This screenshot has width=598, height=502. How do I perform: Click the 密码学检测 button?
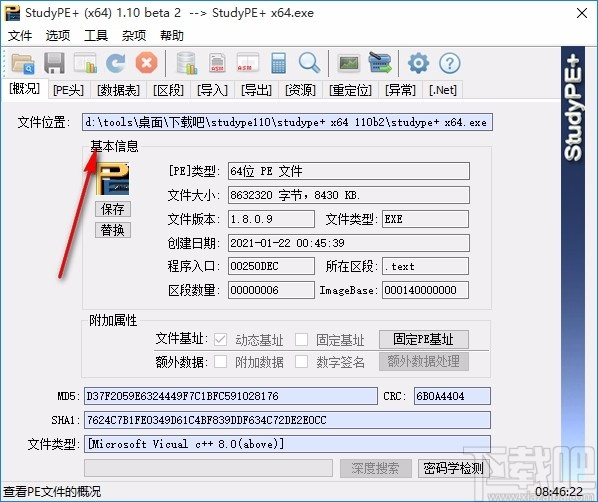tap(454, 468)
